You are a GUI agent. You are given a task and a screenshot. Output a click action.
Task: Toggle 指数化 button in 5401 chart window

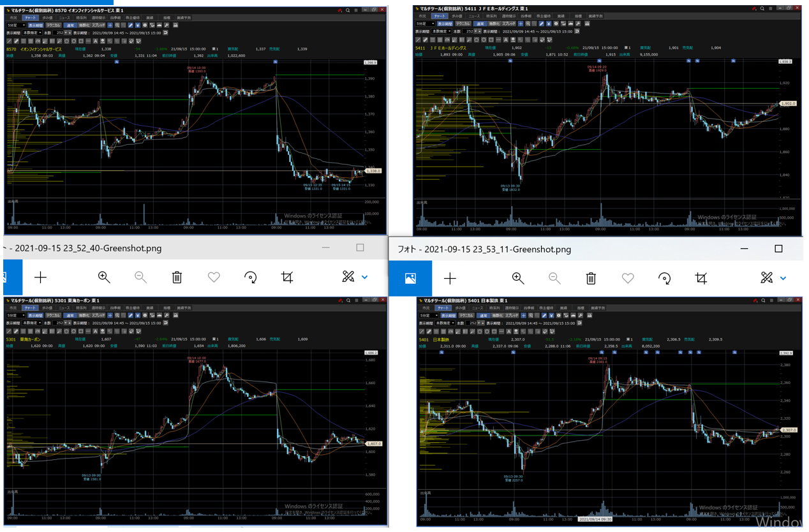point(498,316)
